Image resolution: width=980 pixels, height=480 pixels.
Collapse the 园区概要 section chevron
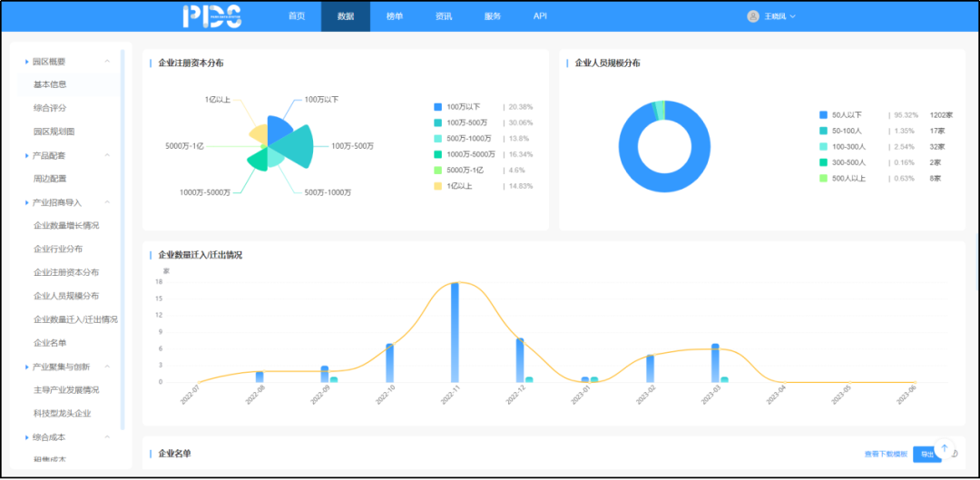107,62
